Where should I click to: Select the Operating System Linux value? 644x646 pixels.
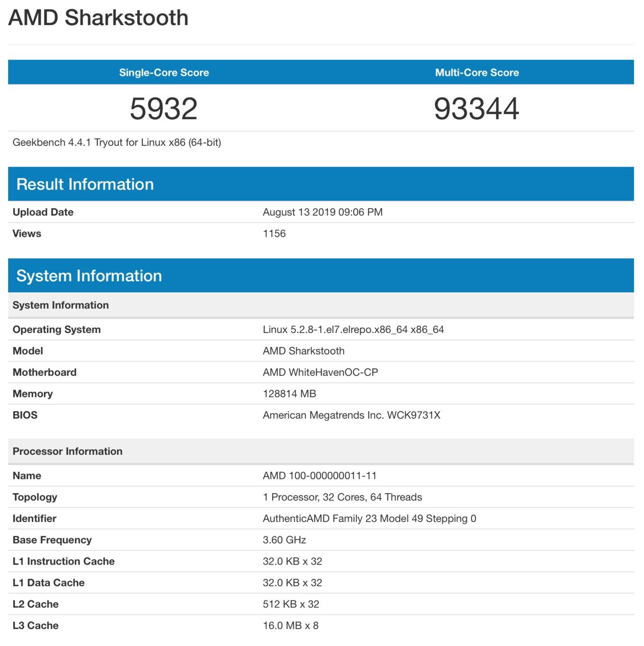353,329
